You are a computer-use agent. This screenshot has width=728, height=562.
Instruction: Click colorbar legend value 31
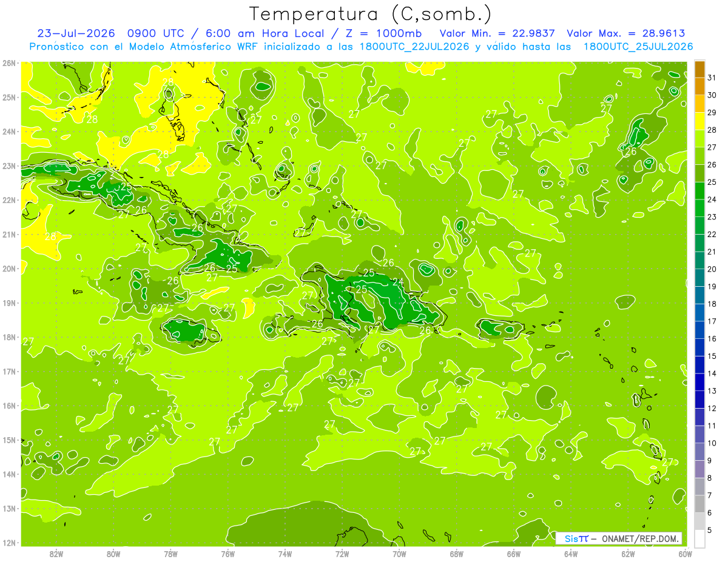click(712, 78)
